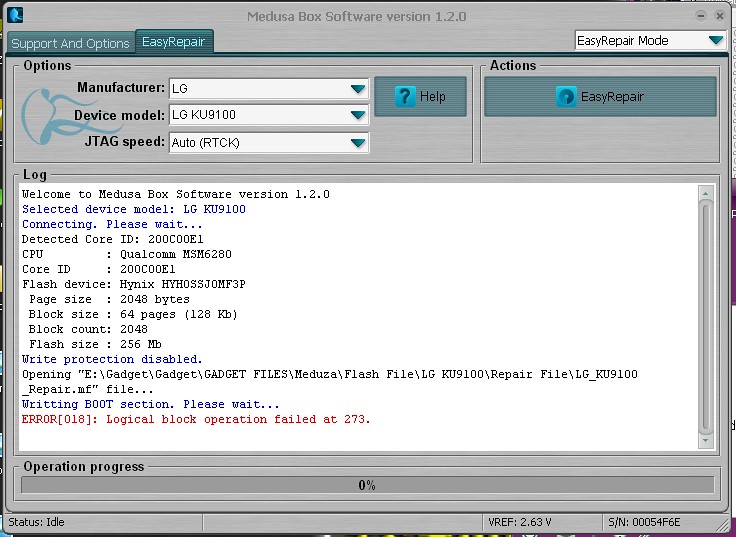This screenshot has width=736, height=537.
Task: Click the EasyRepair button icon
Action: click(566, 97)
